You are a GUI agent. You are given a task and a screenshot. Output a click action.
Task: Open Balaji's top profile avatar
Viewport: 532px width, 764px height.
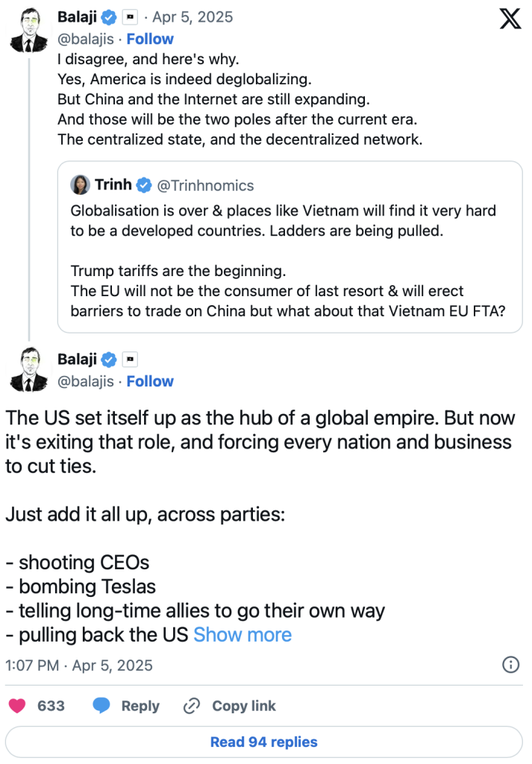(29, 28)
